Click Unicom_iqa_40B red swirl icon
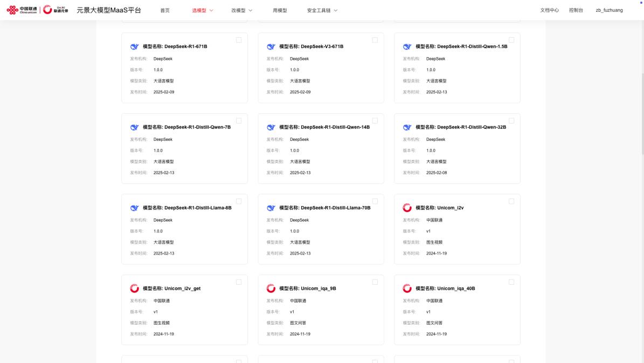Image resolution: width=644 pixels, height=363 pixels. point(407,288)
